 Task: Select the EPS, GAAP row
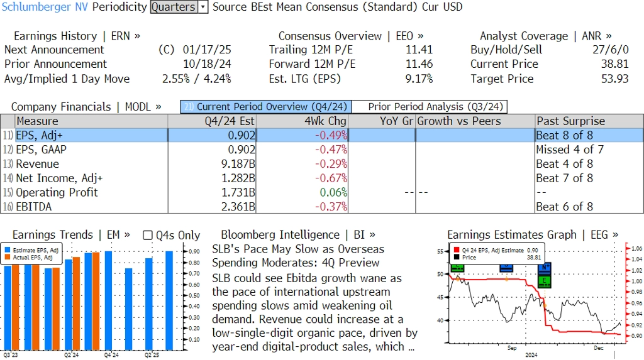pyautogui.click(x=322, y=150)
